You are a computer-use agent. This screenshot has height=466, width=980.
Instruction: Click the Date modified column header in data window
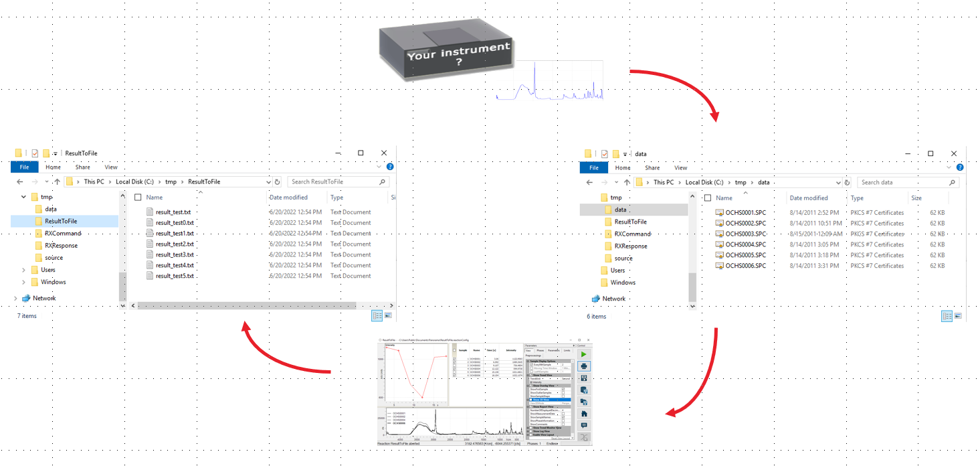click(808, 198)
